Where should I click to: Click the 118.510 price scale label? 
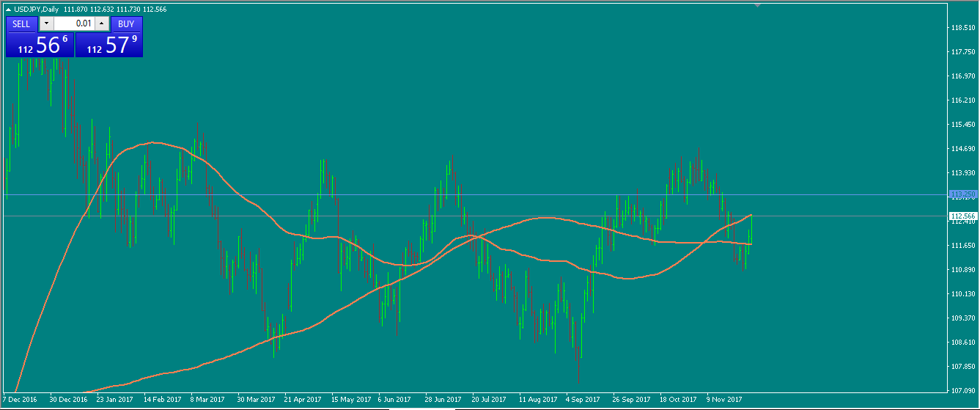click(962, 28)
